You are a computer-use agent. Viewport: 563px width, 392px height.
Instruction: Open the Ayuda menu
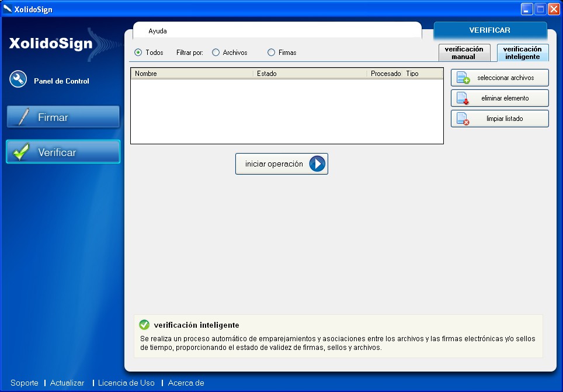coord(158,31)
